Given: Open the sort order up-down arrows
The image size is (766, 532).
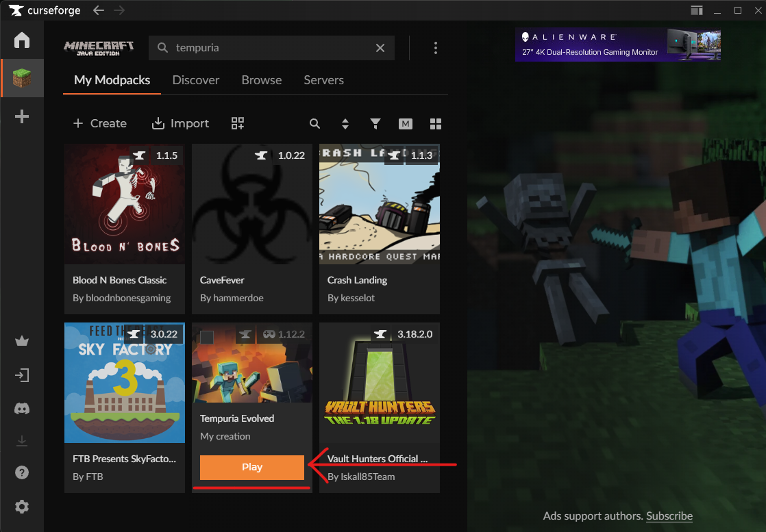Looking at the screenshot, I should point(345,124).
